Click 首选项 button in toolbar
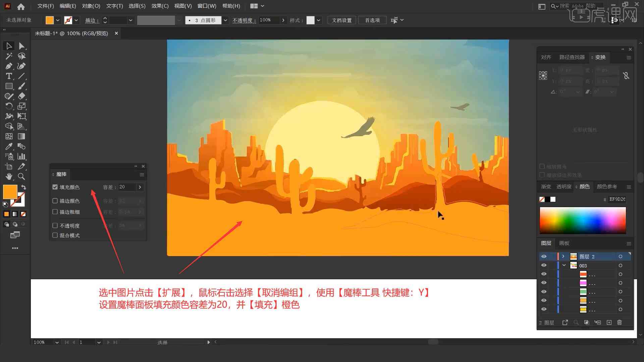This screenshot has height=362, width=644. click(372, 20)
